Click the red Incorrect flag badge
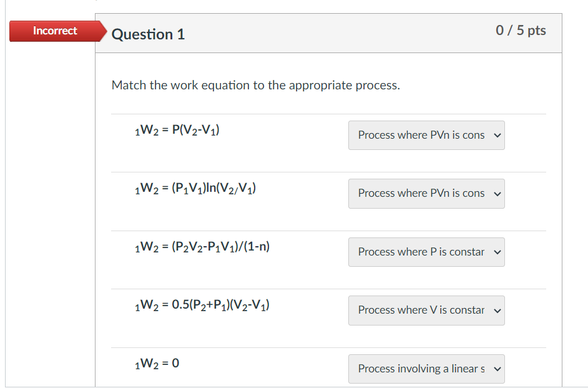This screenshot has width=588, height=388. click(54, 31)
